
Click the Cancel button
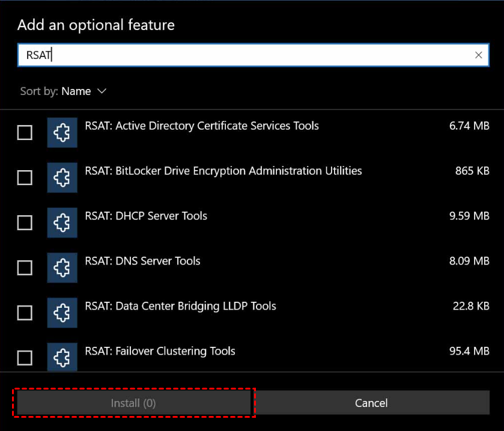[371, 403]
